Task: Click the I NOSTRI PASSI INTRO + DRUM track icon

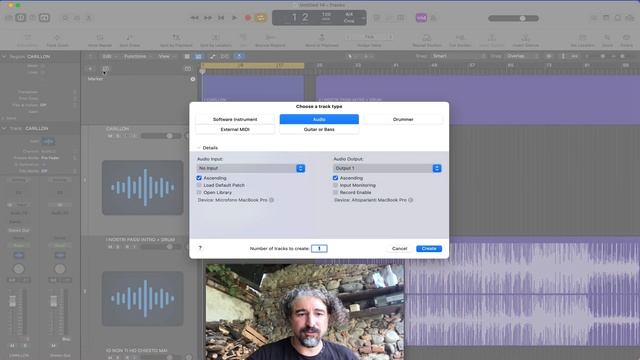Action: [142, 298]
